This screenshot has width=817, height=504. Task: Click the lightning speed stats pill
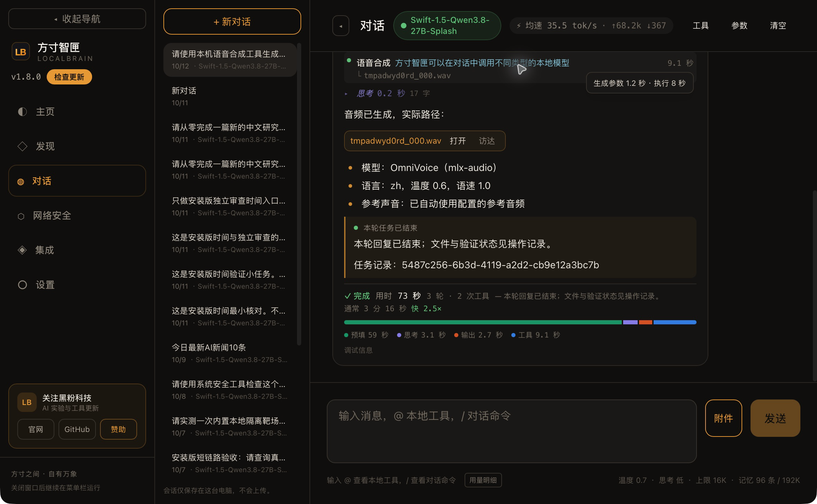(x=591, y=26)
